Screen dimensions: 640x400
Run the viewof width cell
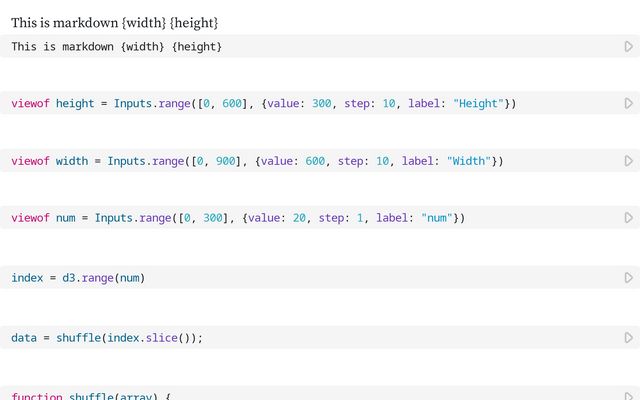[x=629, y=161]
